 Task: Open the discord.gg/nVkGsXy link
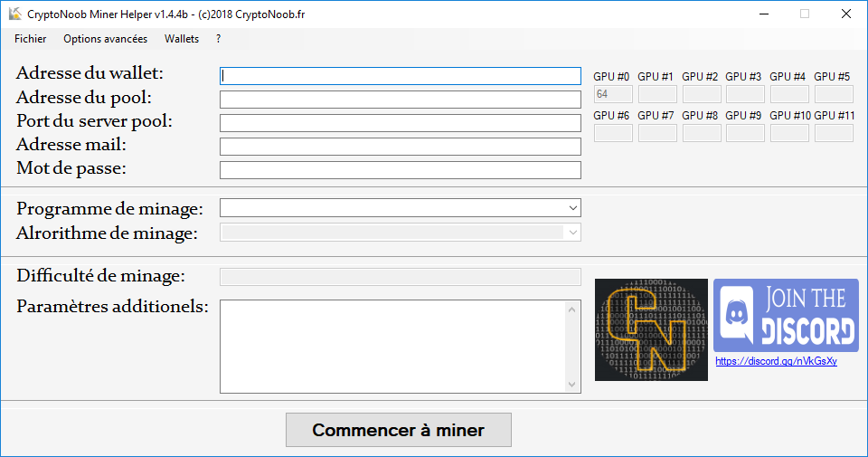(776, 361)
